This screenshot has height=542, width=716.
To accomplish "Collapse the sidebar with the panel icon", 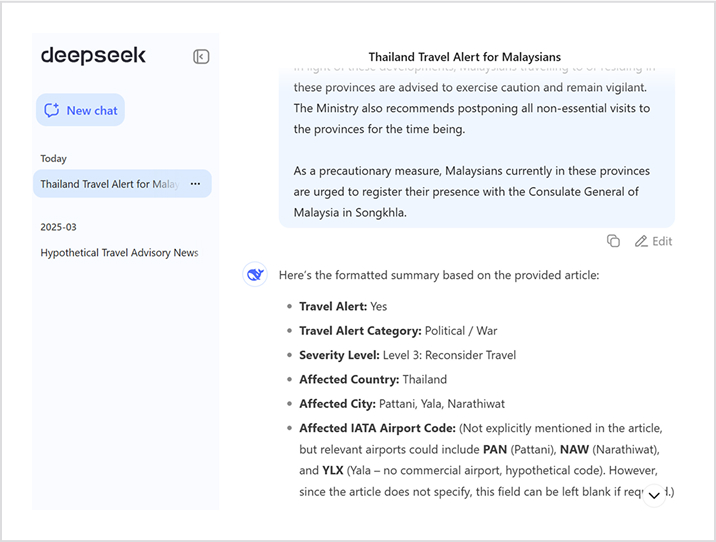I will tap(201, 57).
